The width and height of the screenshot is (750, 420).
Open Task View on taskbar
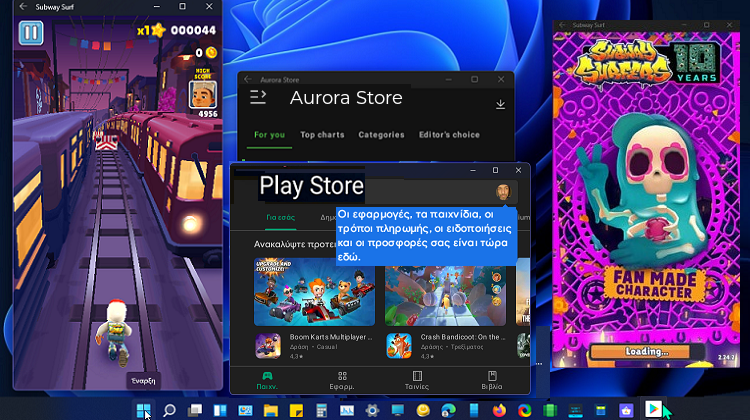point(195,410)
